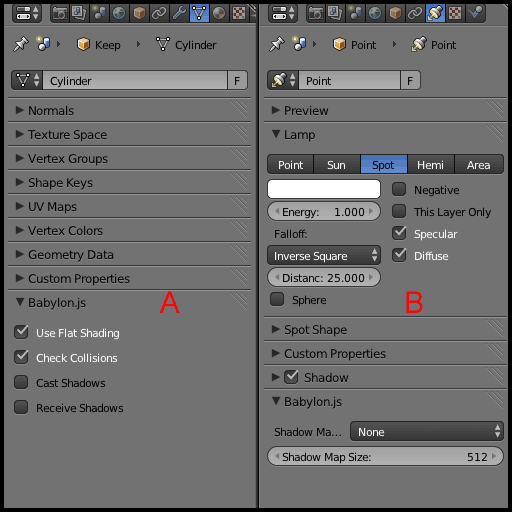The width and height of the screenshot is (512, 512).
Task: Toggle the pin icon beside Keep breadcrumb
Action: pos(21,44)
